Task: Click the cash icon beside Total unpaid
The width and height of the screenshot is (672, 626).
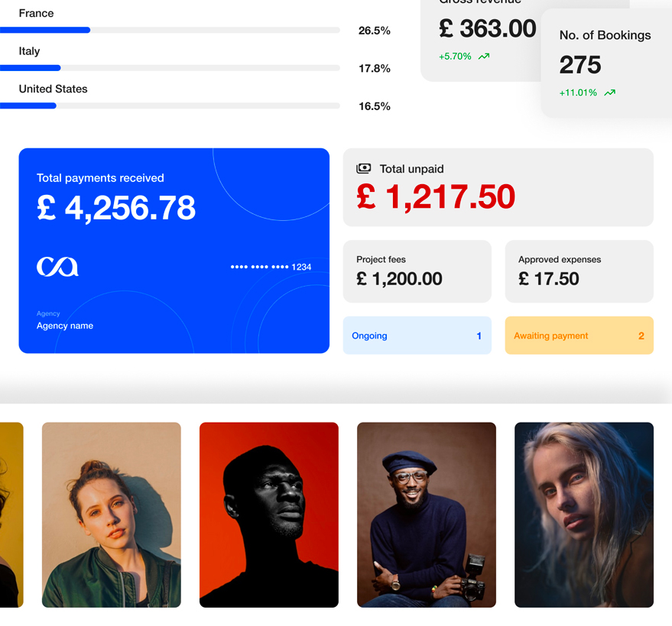Action: 363,169
